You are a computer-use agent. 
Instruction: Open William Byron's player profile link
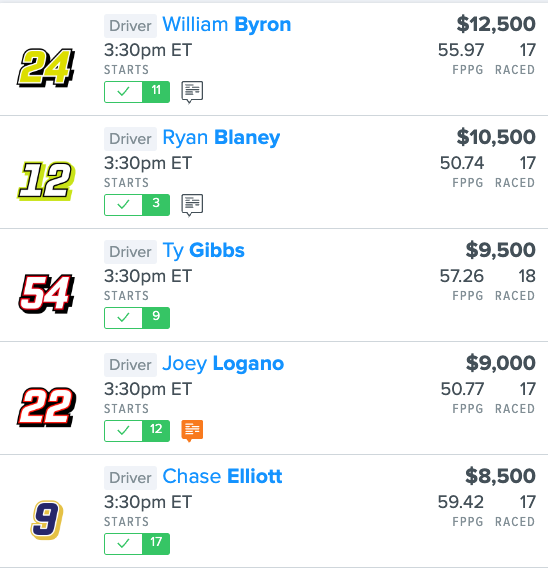coord(227,25)
